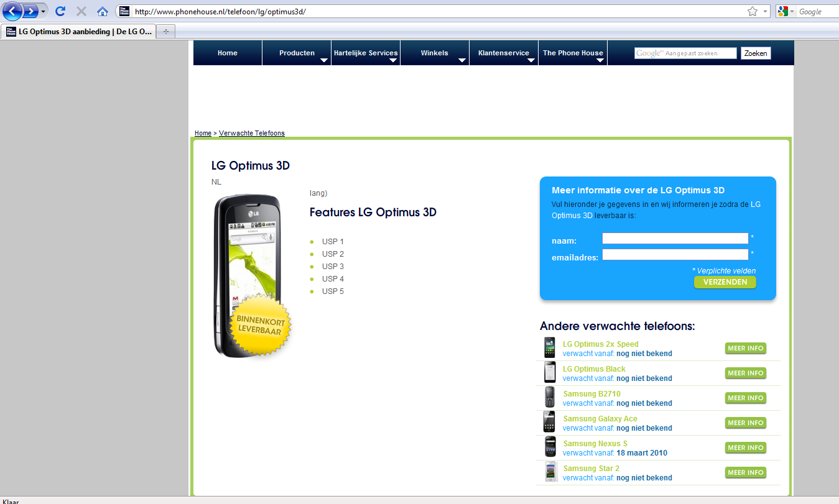Click Meer Info for LG Optimus 2x Speed
The width and height of the screenshot is (839, 504).
(746, 348)
